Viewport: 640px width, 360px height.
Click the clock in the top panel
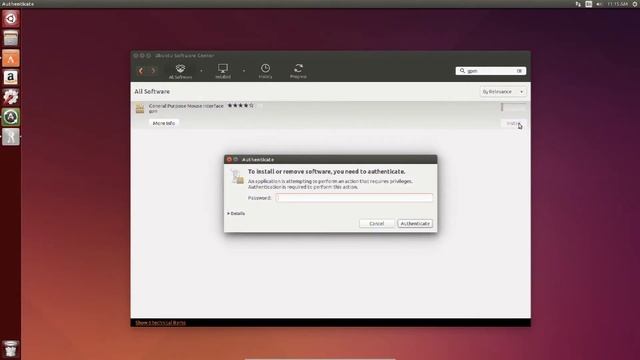pos(618,4)
